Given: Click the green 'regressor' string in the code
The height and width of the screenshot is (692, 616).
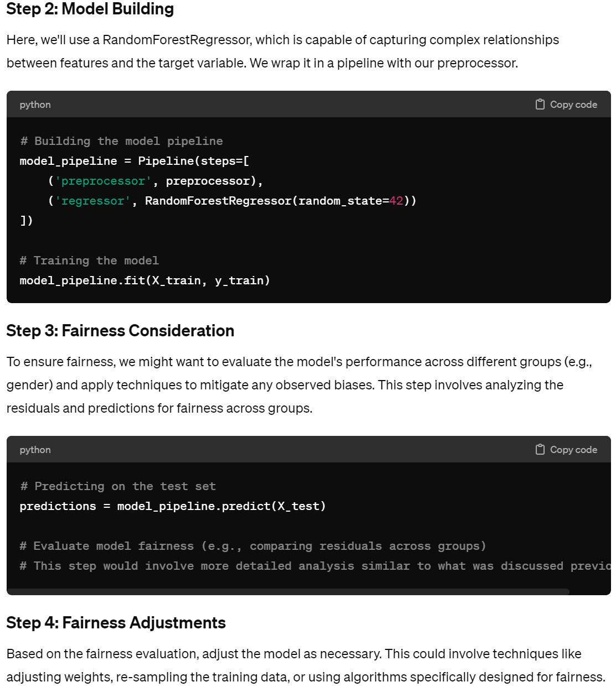Looking at the screenshot, I should pos(92,201).
